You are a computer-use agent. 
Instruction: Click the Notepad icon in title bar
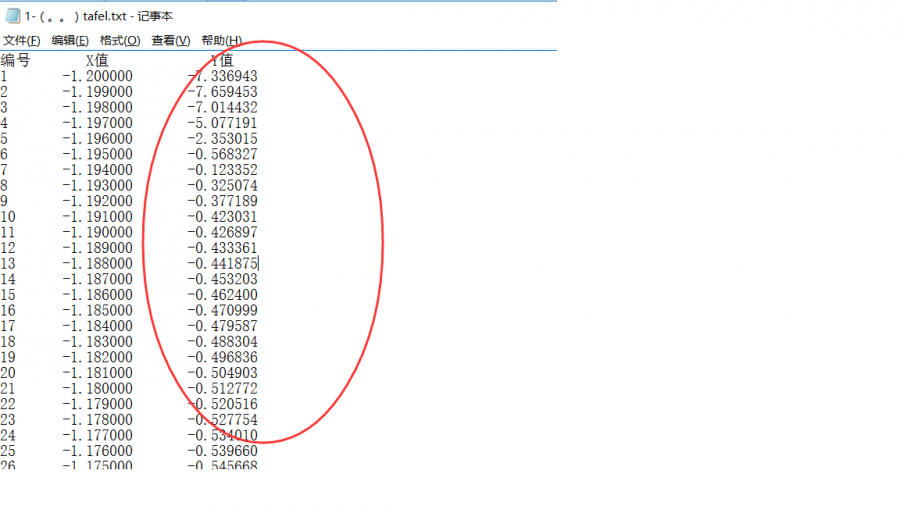click(x=13, y=16)
